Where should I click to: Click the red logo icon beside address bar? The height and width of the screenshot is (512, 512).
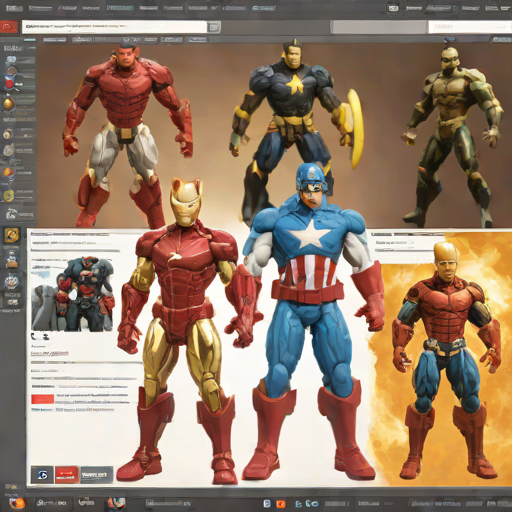tap(9, 27)
